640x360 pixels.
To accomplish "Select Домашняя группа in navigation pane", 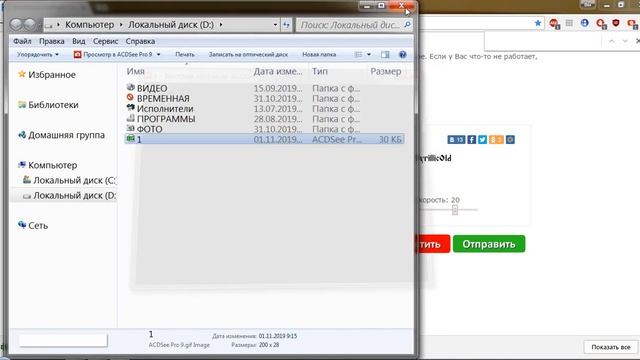I will 66,135.
